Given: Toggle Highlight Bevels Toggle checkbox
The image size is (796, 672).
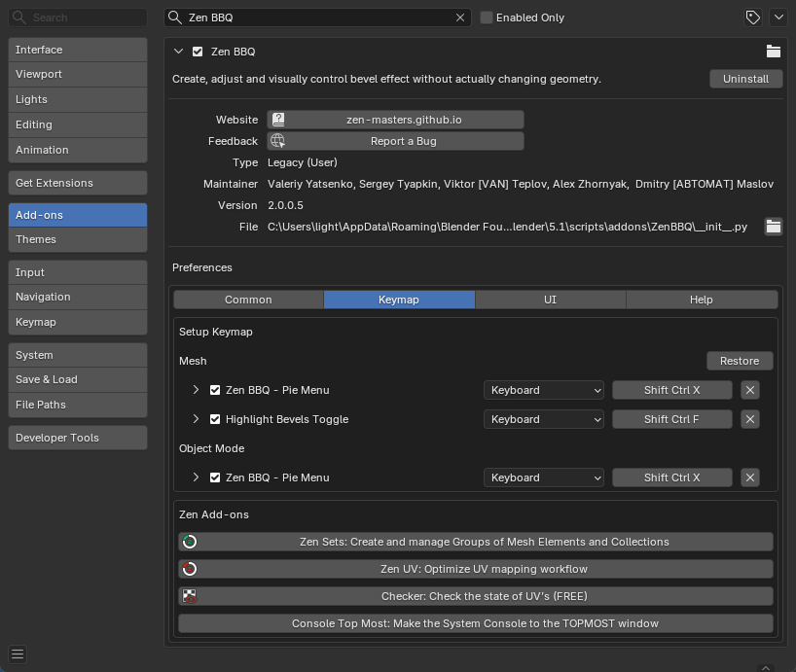Looking at the screenshot, I should [215, 419].
